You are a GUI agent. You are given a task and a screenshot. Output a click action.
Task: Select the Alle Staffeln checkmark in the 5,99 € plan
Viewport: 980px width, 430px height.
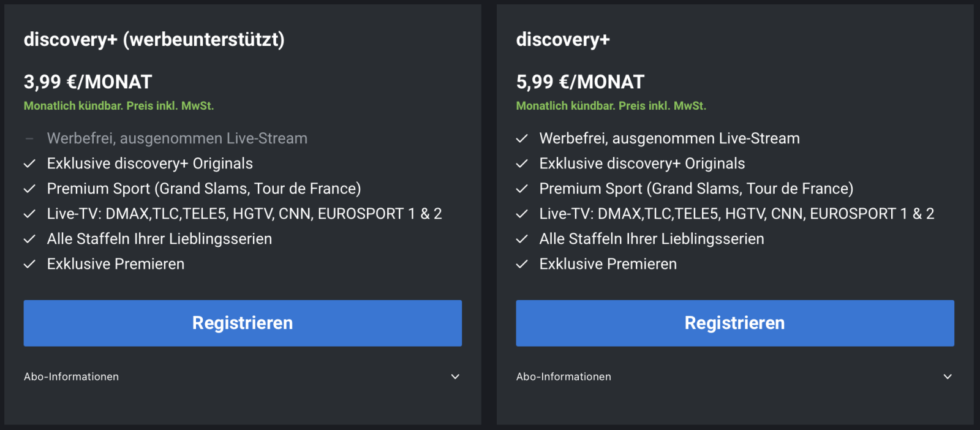tap(522, 239)
